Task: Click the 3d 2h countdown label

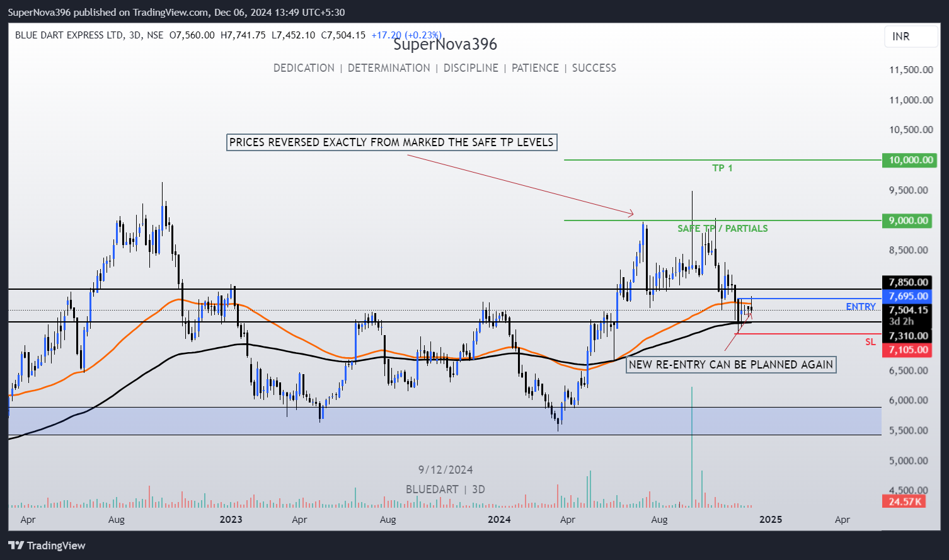Action: [x=901, y=322]
